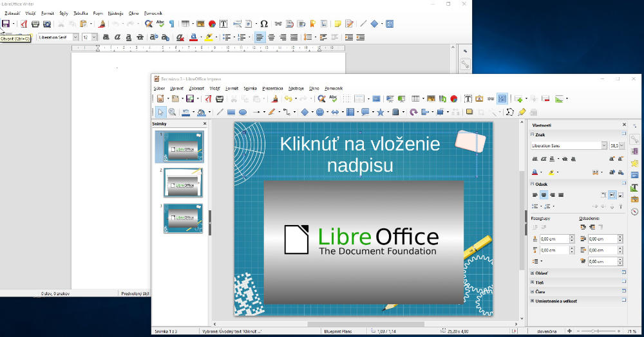Screen dimensions: 644x337
Task: Click Impress zoom slider in status bar
Action: coord(598,331)
